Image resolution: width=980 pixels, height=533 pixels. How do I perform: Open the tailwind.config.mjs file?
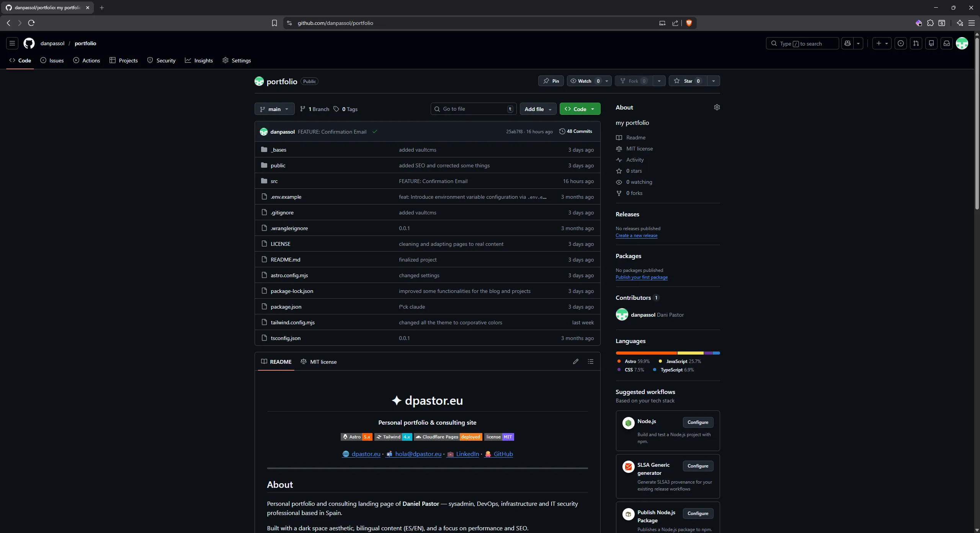click(293, 322)
